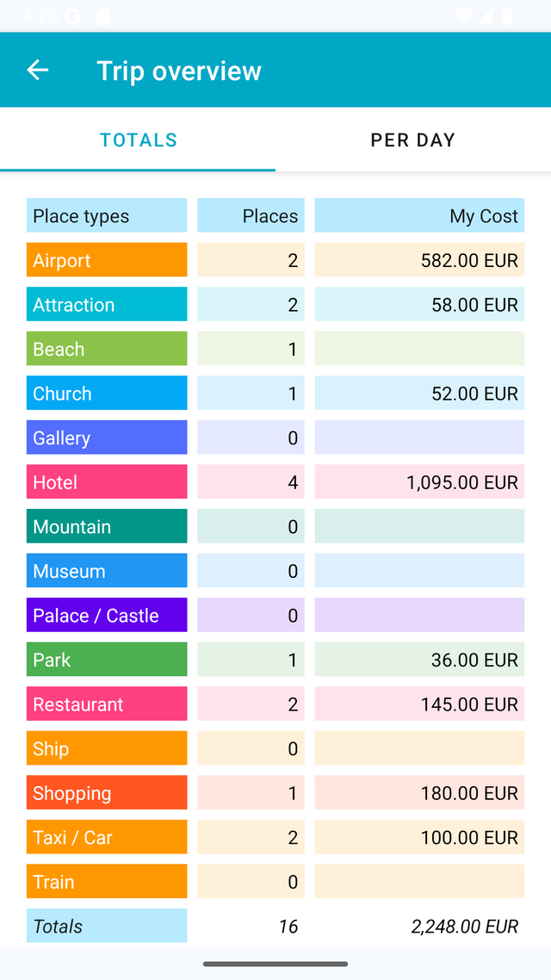Select the Hotel category label

tap(107, 482)
